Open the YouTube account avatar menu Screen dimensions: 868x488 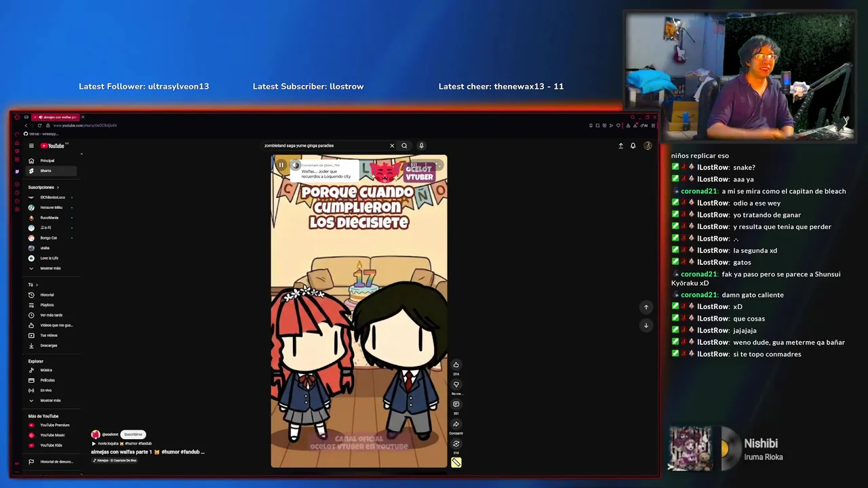[x=648, y=146]
